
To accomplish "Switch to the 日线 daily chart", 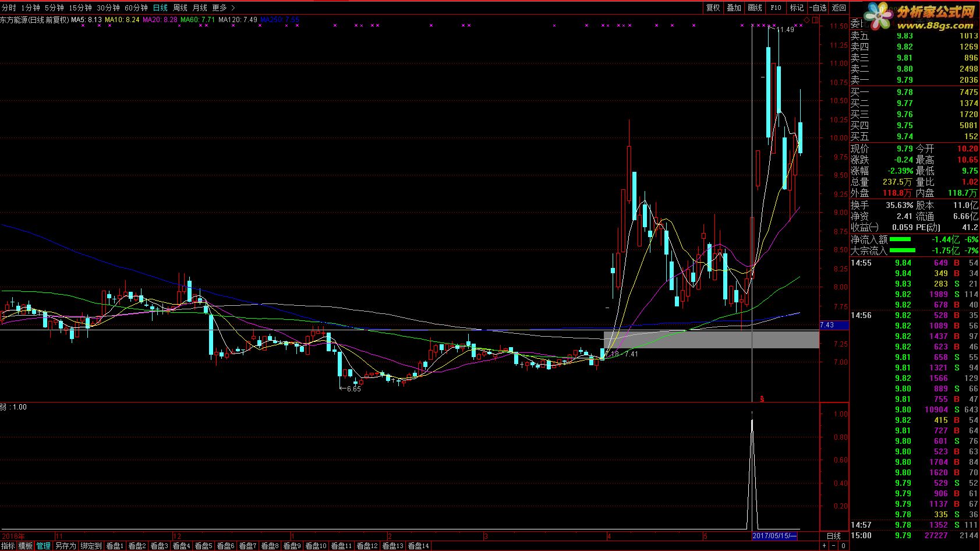I will [x=160, y=8].
